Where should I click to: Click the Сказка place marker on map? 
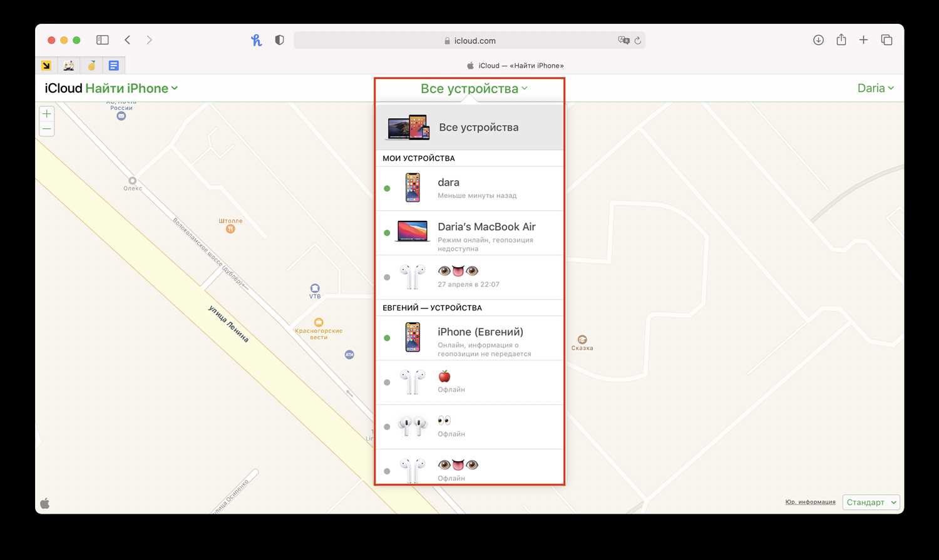point(582,340)
